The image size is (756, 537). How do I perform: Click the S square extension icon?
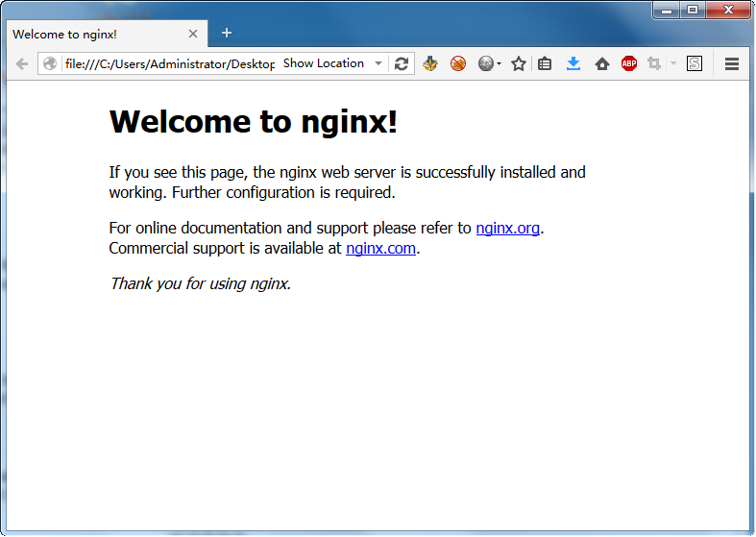point(695,63)
